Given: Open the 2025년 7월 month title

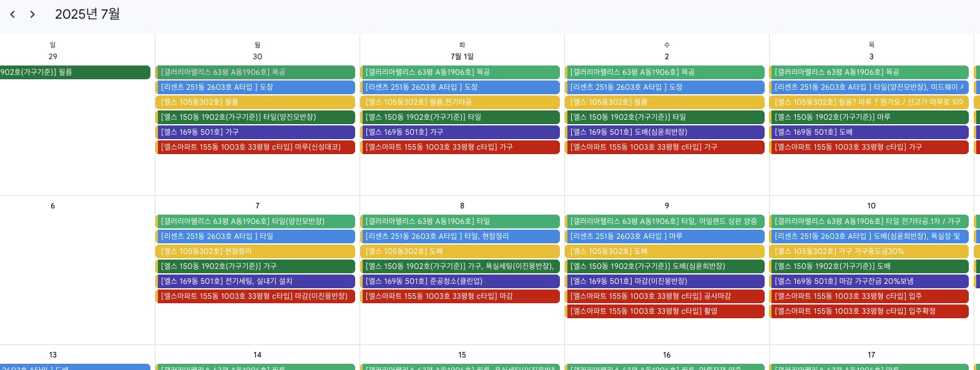Looking at the screenshot, I should point(87,14).
